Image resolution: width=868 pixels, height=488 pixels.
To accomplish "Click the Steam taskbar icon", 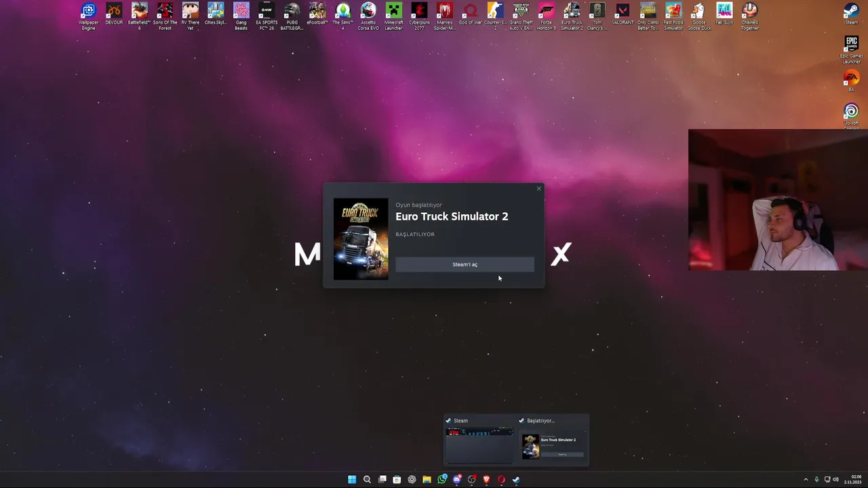I will pos(516,479).
